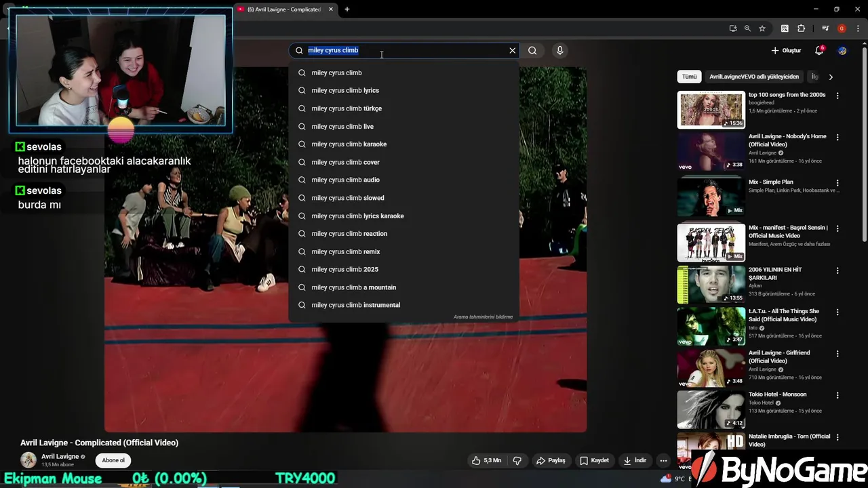
Task: Open the notifications bell
Action: (x=819, y=50)
